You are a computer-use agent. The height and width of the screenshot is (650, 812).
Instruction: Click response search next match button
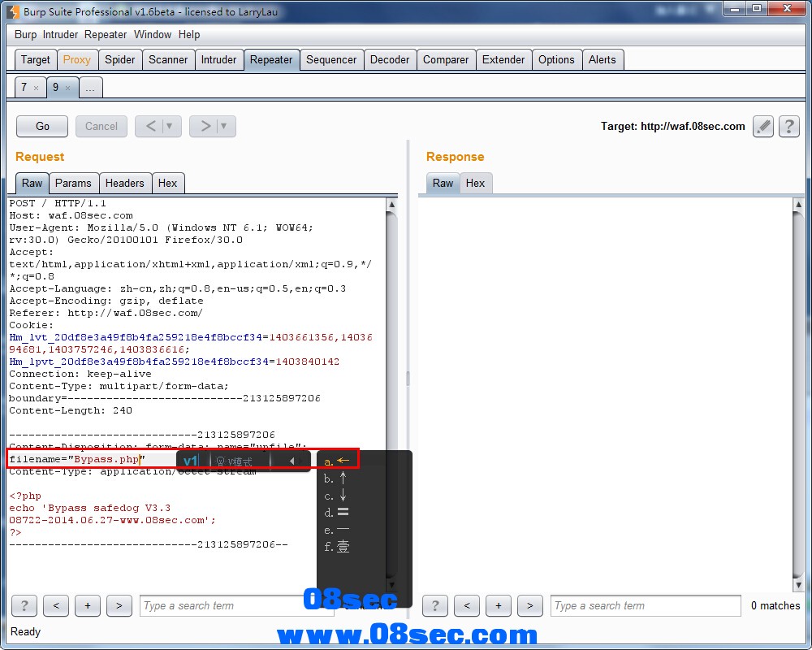tap(529, 605)
